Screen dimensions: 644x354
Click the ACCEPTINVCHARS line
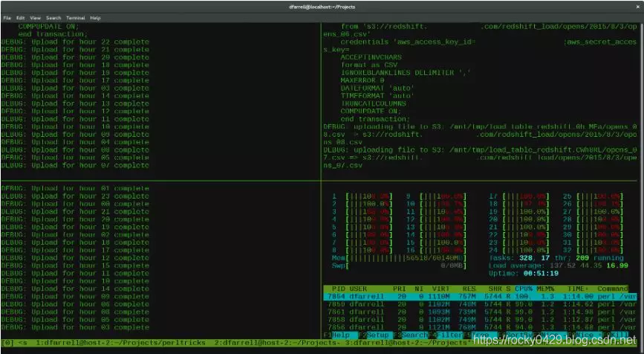point(371,57)
